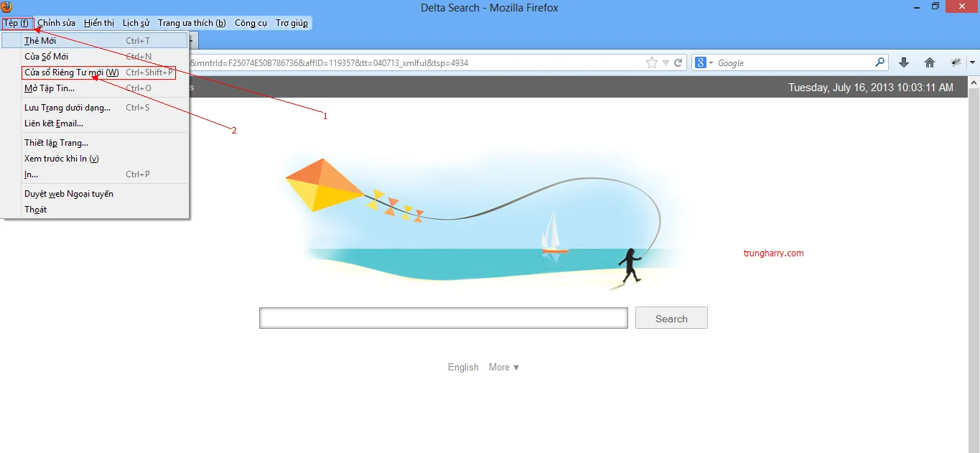Click the Firefox logo in the title bar
The image size is (980, 453).
tap(7, 7)
